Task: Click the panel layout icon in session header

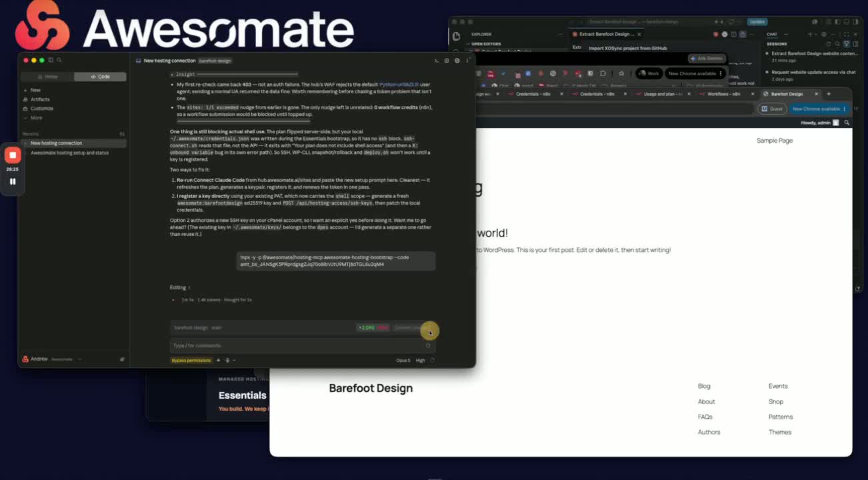Action: pos(447,61)
